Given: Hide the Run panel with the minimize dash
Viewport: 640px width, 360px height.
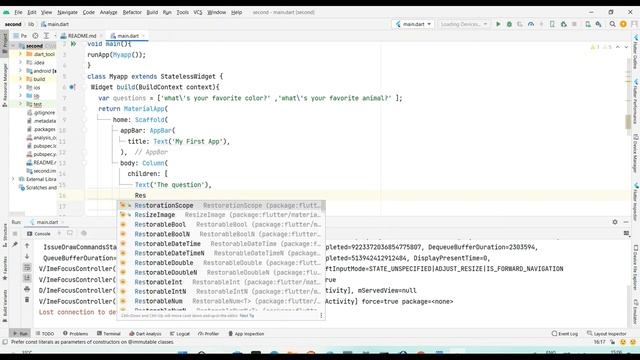Looking at the screenshot, I should (x=626, y=222).
